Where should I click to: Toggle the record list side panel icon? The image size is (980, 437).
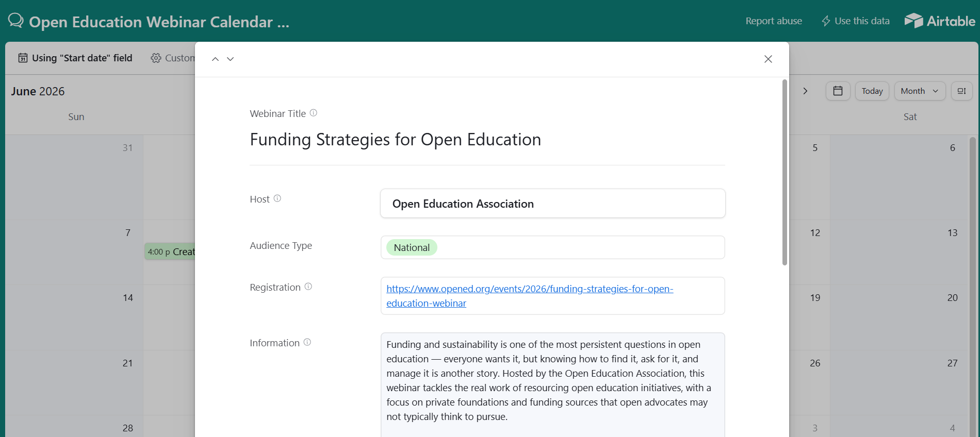click(961, 91)
